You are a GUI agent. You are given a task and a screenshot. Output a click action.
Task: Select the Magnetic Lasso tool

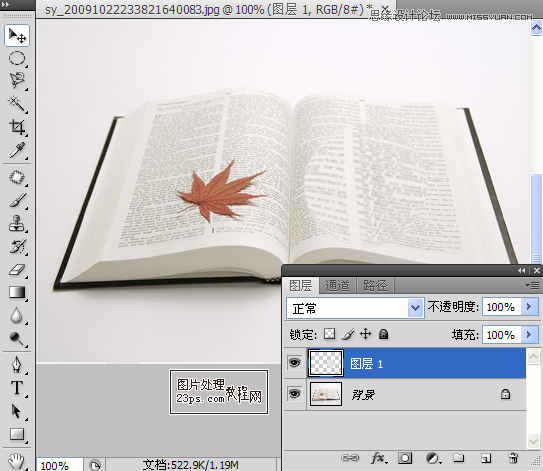pyautogui.click(x=17, y=81)
